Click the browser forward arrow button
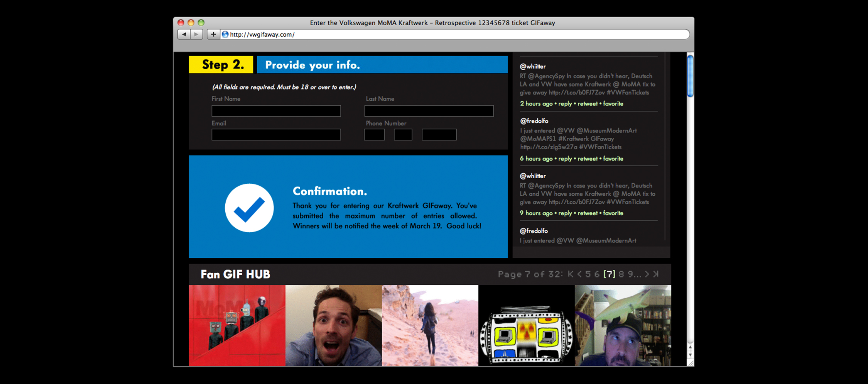Image resolution: width=868 pixels, height=384 pixels. pos(196,34)
